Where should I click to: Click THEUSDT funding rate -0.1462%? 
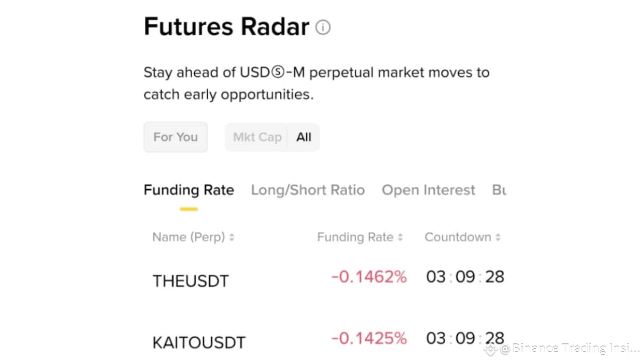[369, 277]
